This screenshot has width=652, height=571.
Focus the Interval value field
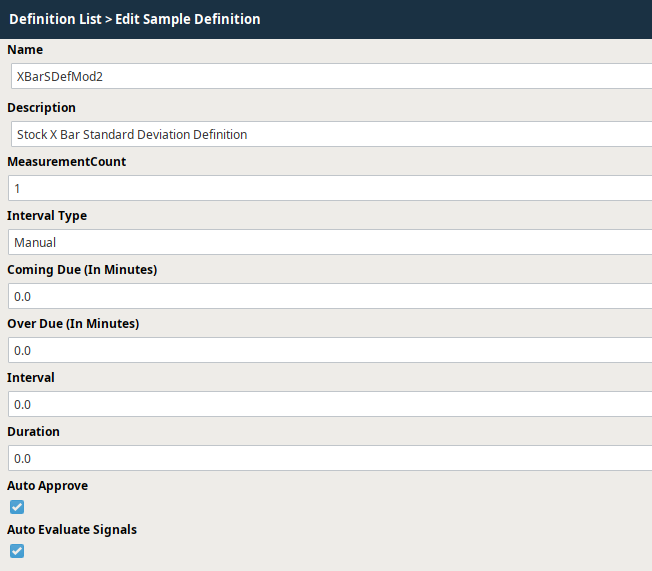[329, 404]
